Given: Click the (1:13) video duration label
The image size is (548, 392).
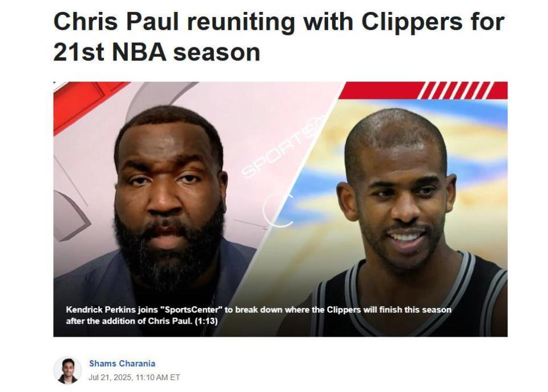Looking at the screenshot, I should point(206,321).
